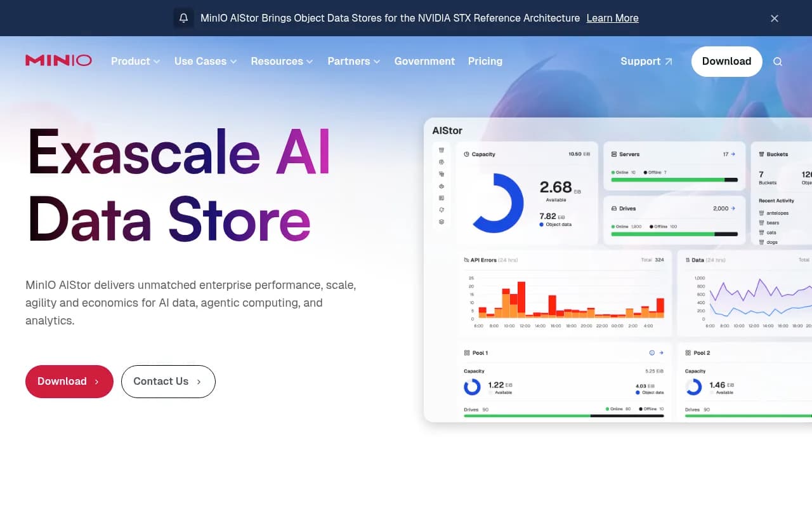Select "antelopes" in Recent Activity

coord(777,213)
